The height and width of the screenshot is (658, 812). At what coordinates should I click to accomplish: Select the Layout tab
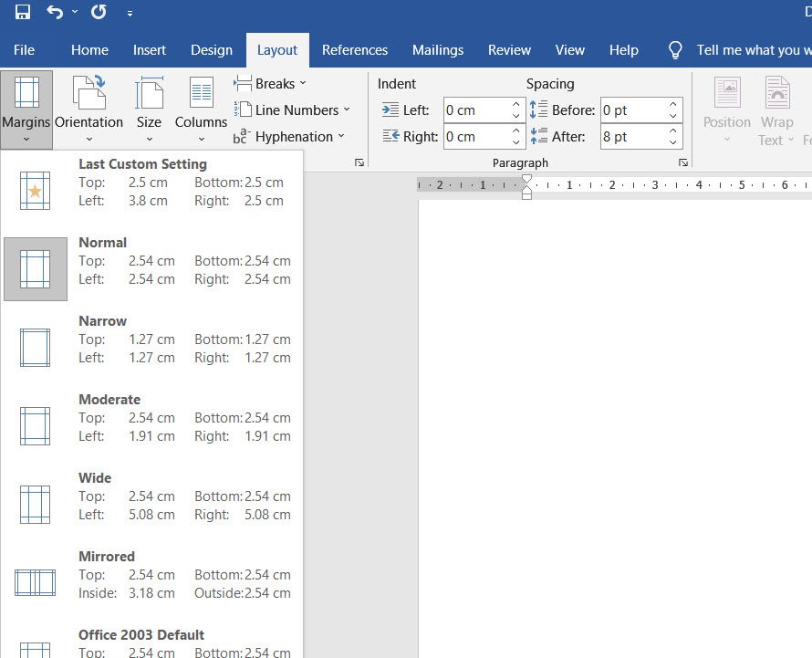(x=277, y=50)
